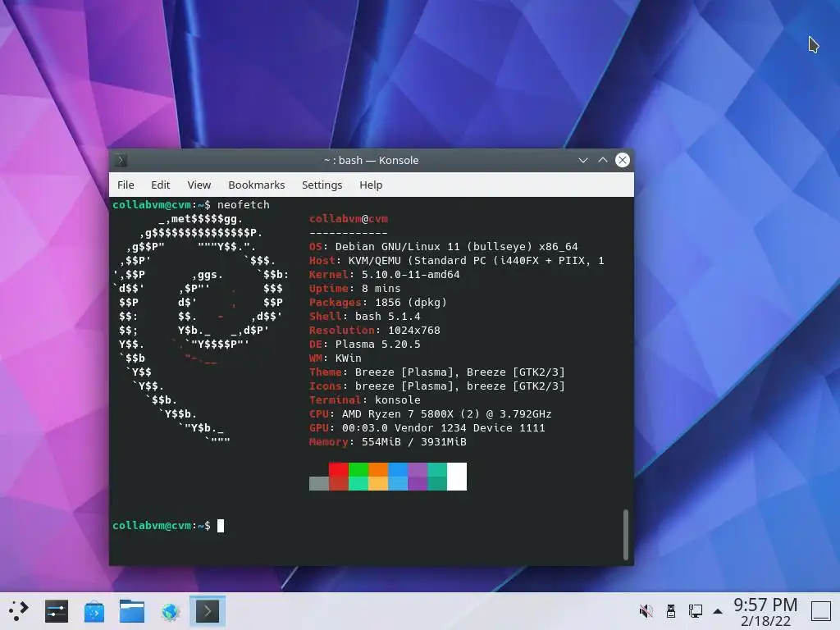Click the muted audio volume tray icon
This screenshot has width=840, height=630.
[646, 610]
